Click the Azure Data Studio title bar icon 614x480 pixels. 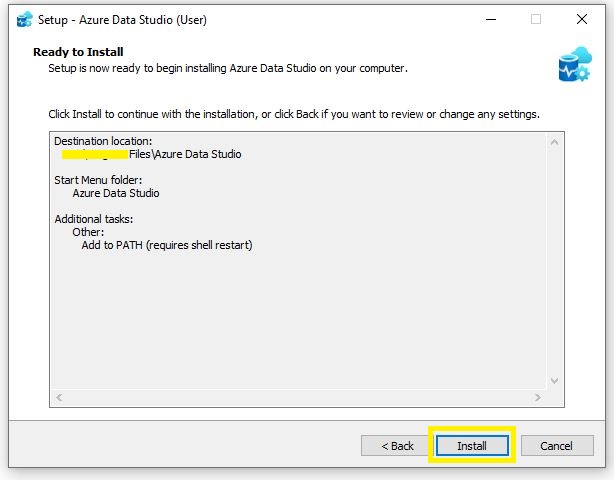(x=25, y=19)
